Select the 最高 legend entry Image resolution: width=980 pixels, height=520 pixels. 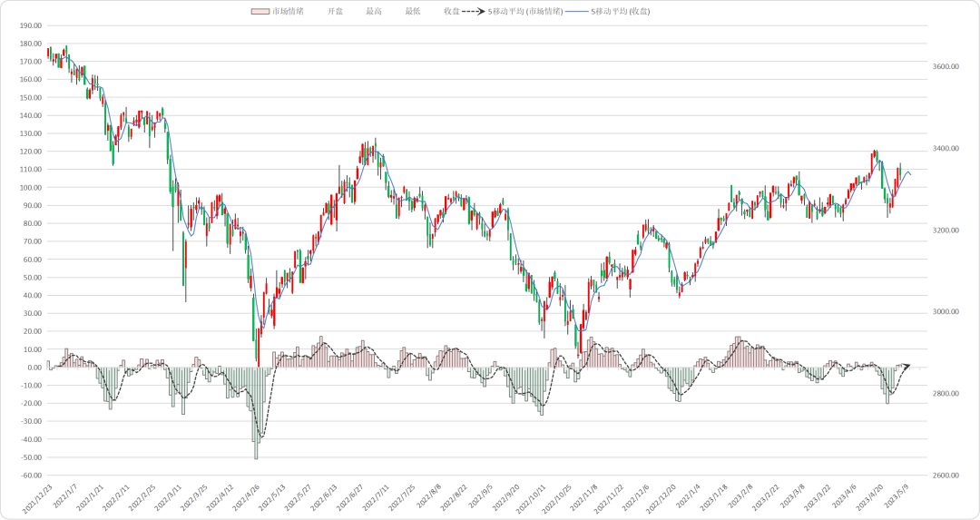(374, 11)
